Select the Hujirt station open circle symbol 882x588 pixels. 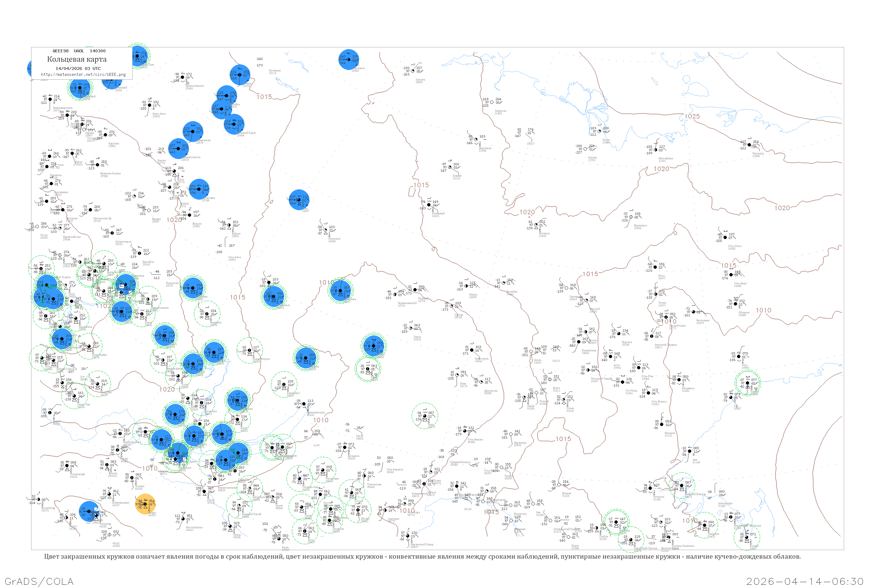[x=110, y=535]
